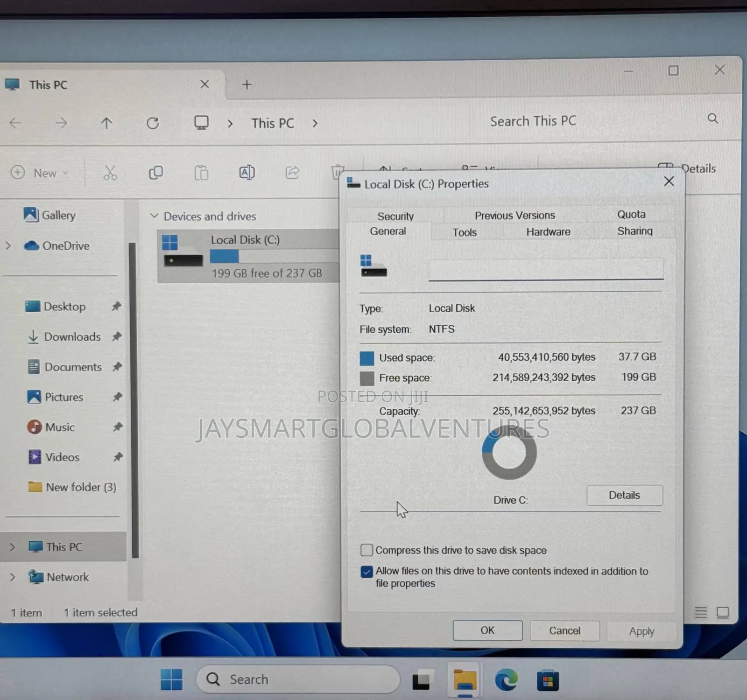Click the Rename icon in toolbar
747x700 pixels.
click(x=247, y=173)
